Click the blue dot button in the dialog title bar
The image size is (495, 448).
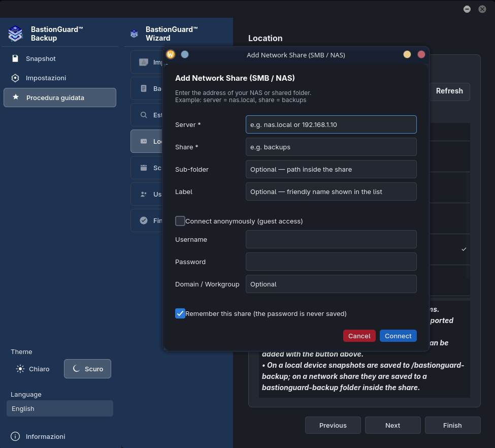185,55
